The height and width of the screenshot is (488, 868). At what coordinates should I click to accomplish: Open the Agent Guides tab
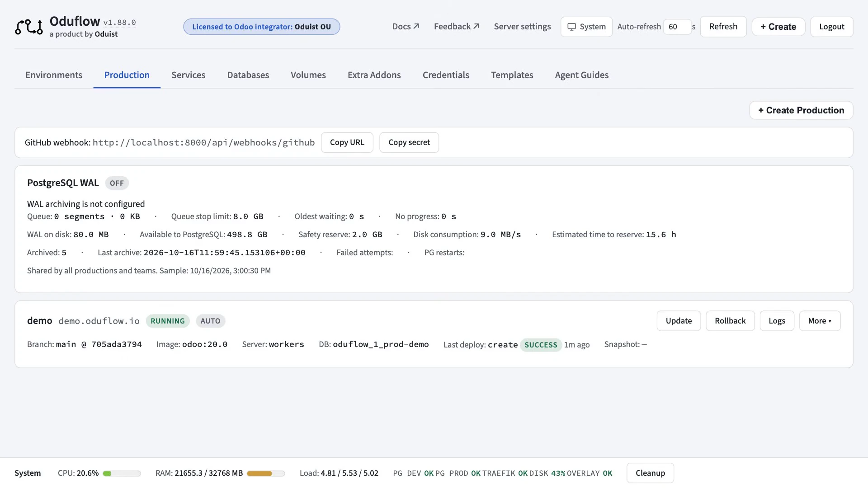581,75
